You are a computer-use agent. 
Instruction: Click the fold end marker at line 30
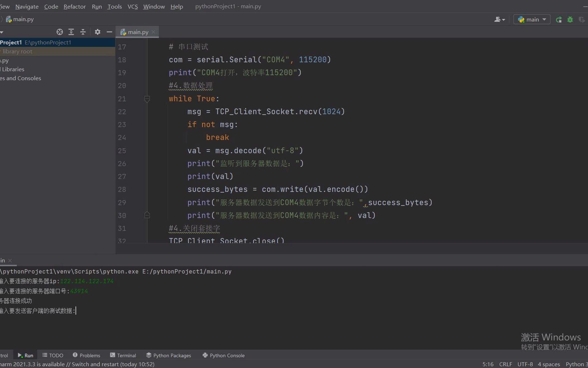(147, 215)
